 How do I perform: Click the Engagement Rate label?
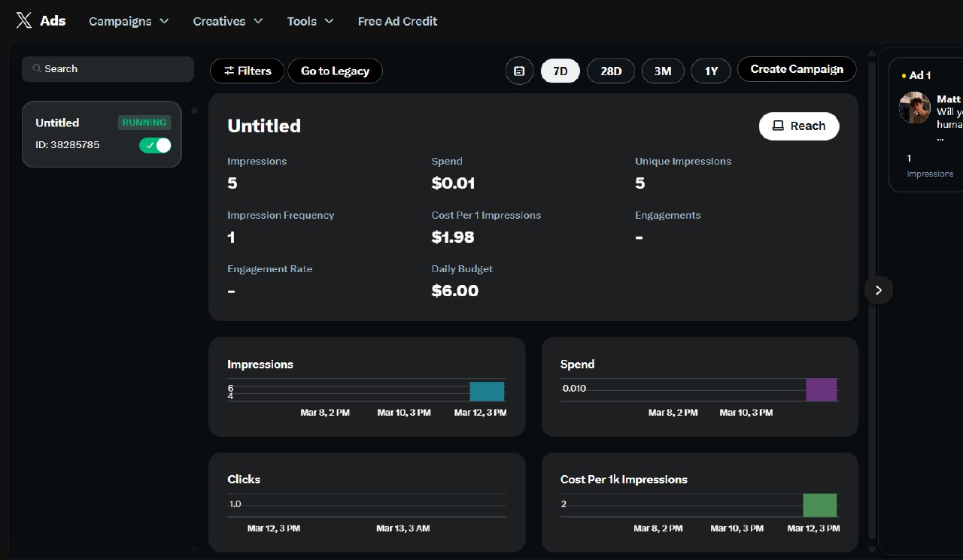click(269, 269)
